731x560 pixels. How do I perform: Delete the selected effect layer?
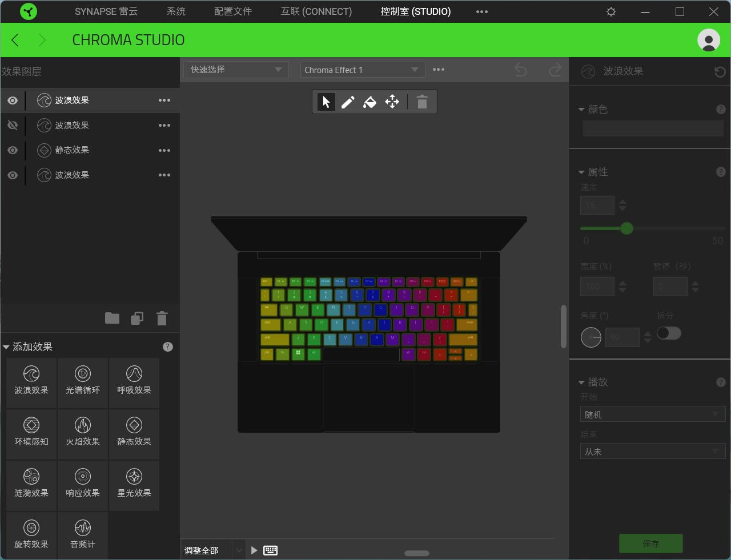click(162, 318)
